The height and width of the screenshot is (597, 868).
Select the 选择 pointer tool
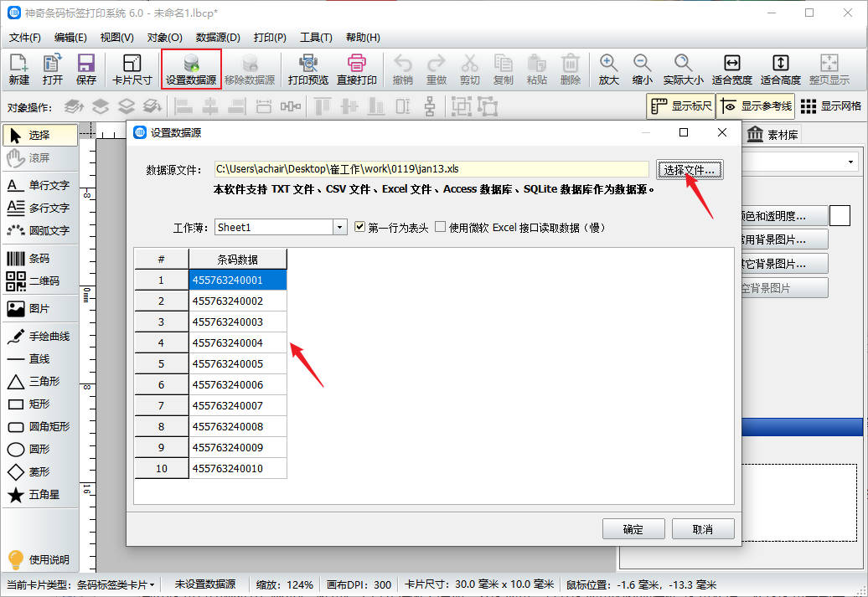pos(40,135)
